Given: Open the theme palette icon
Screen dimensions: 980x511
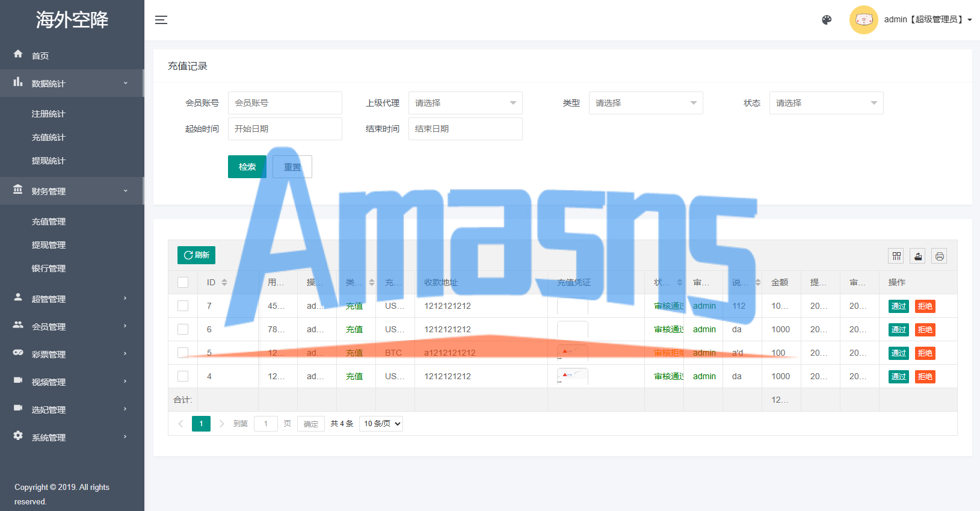Looking at the screenshot, I should 827,20.
